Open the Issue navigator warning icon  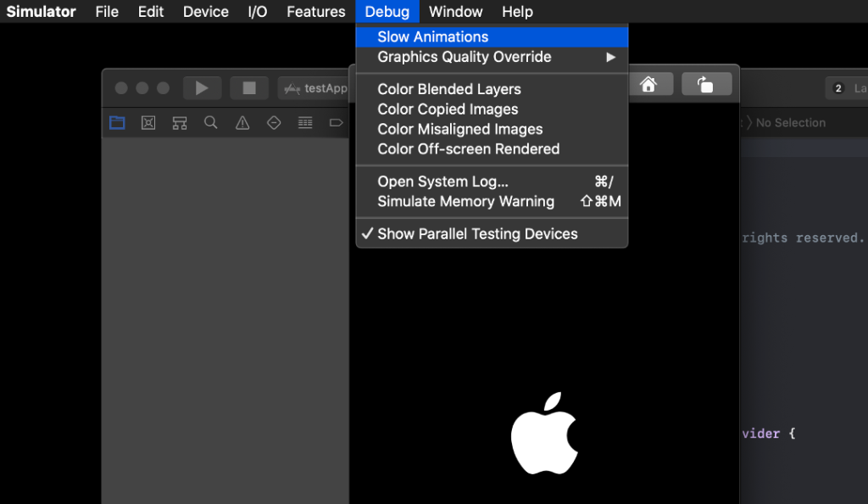click(x=242, y=122)
